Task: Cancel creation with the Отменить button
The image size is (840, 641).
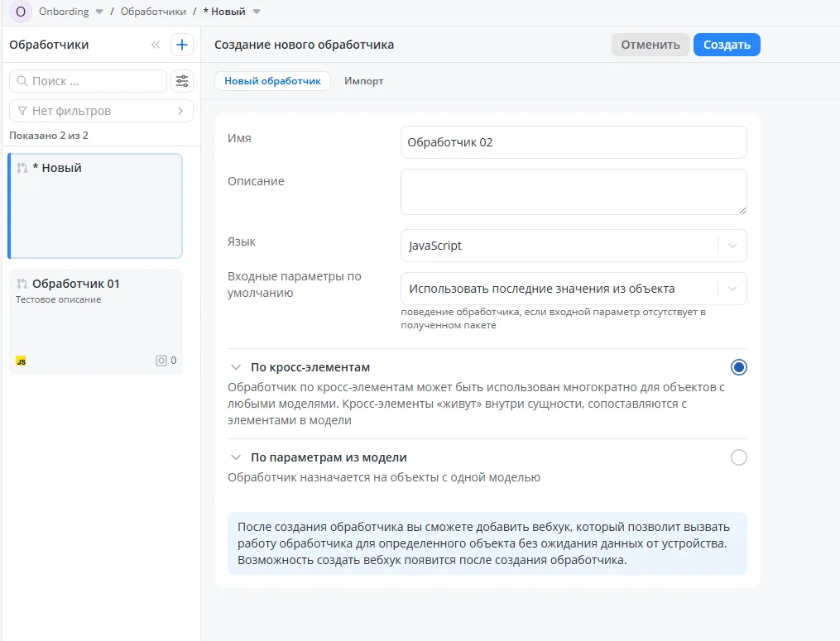Action: tap(650, 45)
